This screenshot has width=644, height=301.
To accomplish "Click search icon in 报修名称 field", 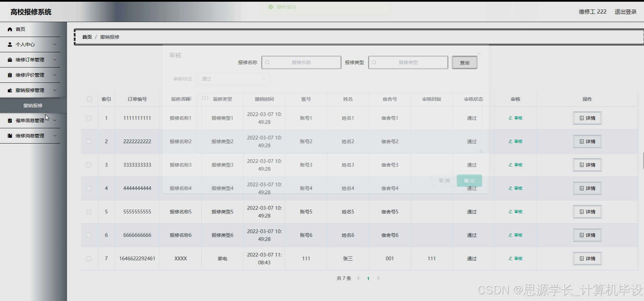I will pos(267,62).
